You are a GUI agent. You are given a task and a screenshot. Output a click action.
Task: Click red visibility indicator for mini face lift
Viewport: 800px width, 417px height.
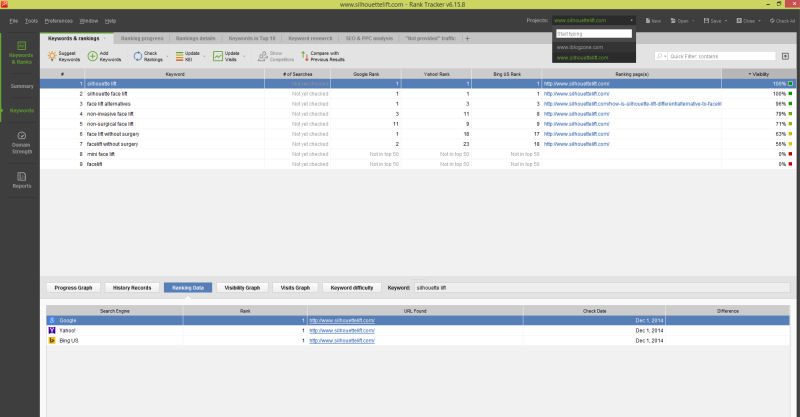(790, 154)
